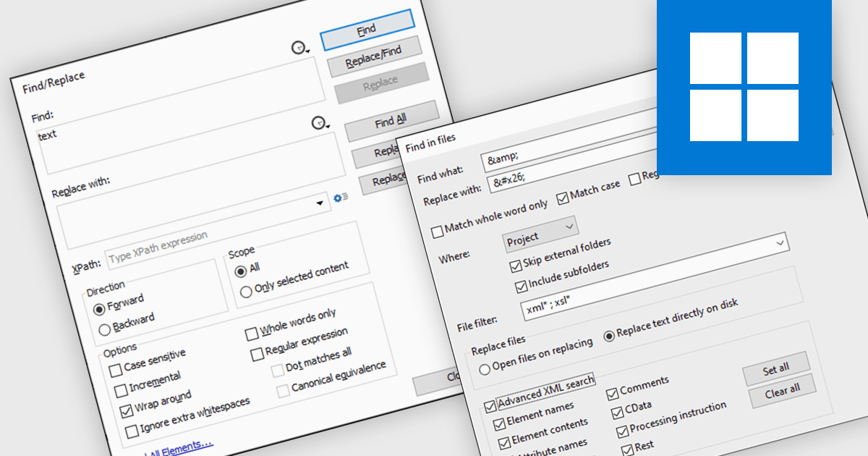Image resolution: width=868 pixels, height=456 pixels.
Task: Check Match whole word only
Action: (x=437, y=232)
